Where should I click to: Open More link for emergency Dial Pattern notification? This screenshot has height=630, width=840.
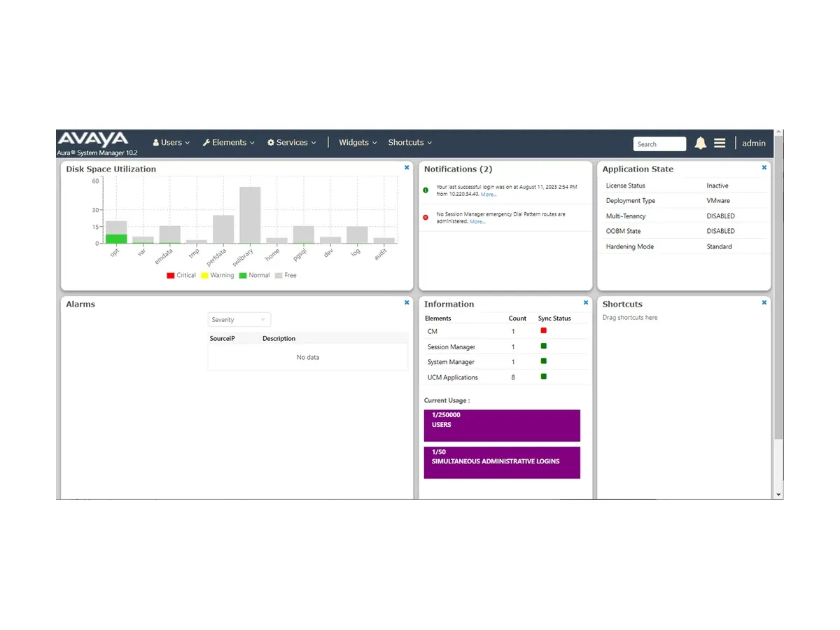(477, 222)
